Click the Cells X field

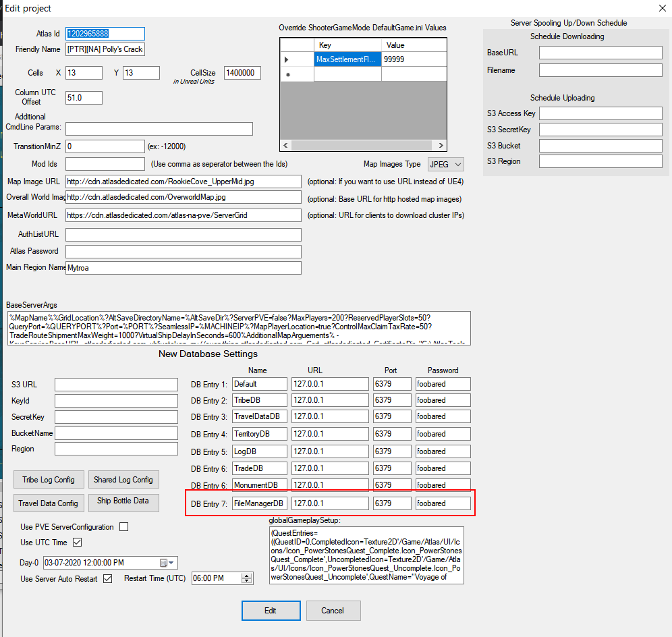coord(84,73)
